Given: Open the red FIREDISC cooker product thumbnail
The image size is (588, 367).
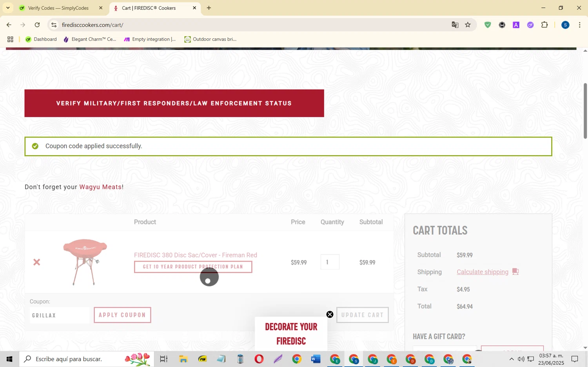Looking at the screenshot, I should click(x=85, y=262).
